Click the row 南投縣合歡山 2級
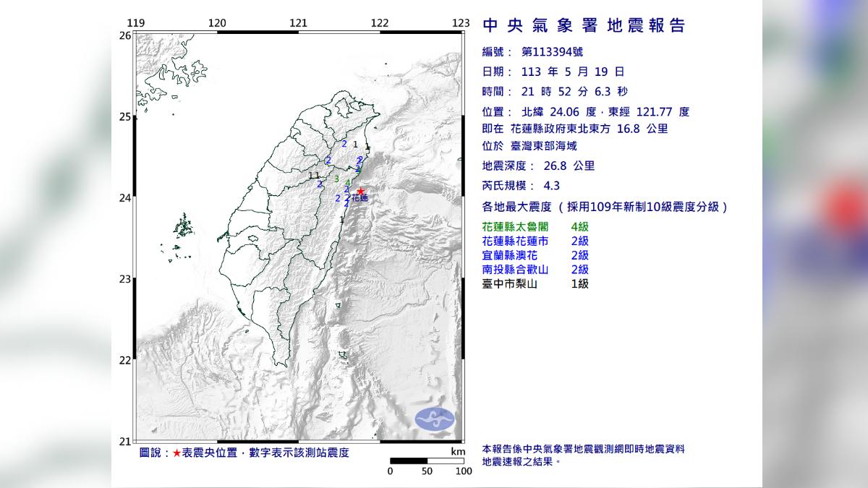Viewport: 868px width, 488px height. coord(536,270)
